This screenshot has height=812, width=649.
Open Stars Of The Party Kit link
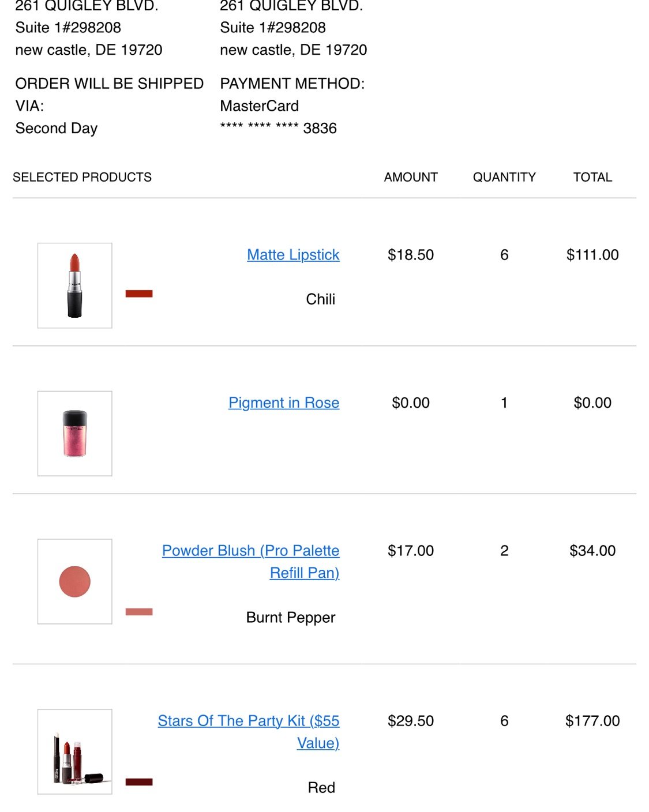249,732
